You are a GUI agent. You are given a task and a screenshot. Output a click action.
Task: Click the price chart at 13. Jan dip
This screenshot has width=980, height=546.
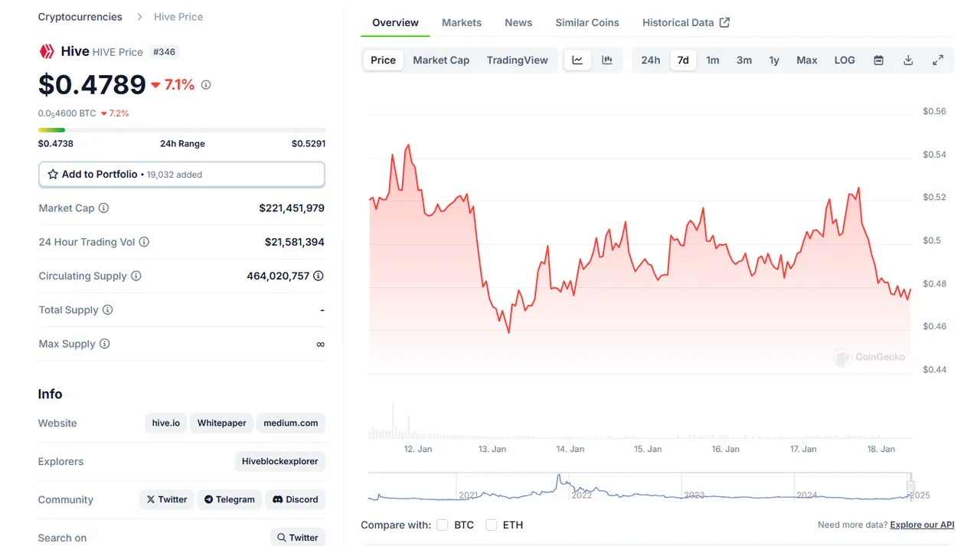click(508, 332)
